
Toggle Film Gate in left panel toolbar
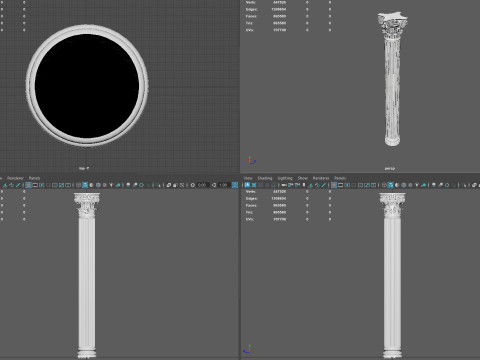[35, 185]
